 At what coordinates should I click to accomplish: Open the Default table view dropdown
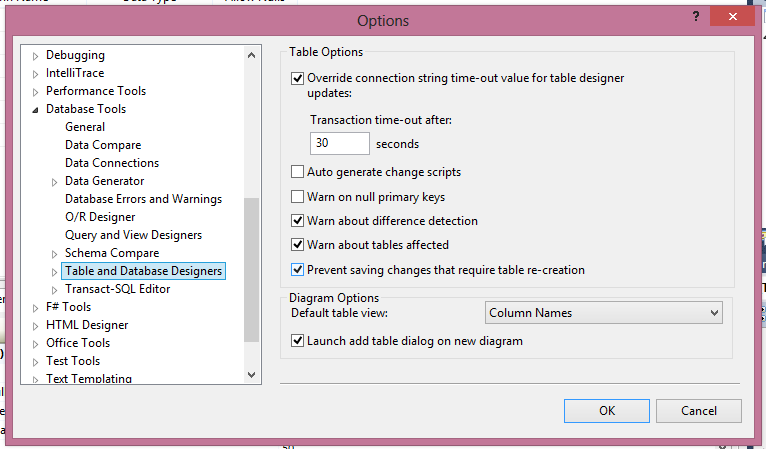click(x=604, y=313)
